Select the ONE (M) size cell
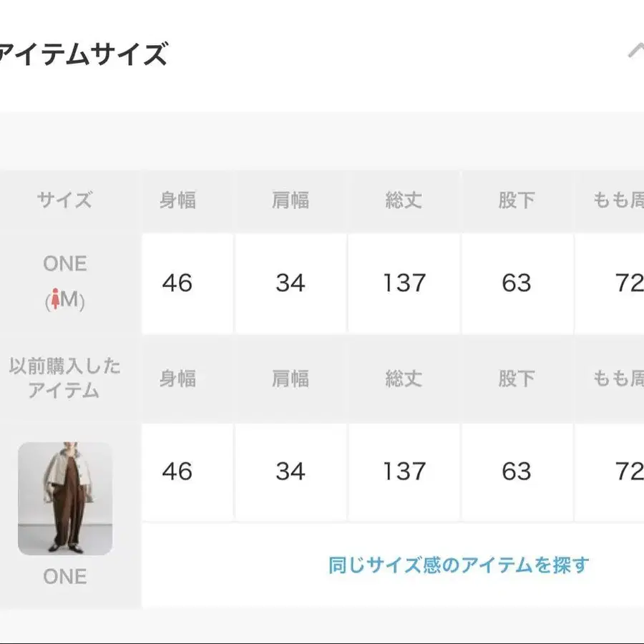Screen dimensions: 644x644 click(65, 282)
